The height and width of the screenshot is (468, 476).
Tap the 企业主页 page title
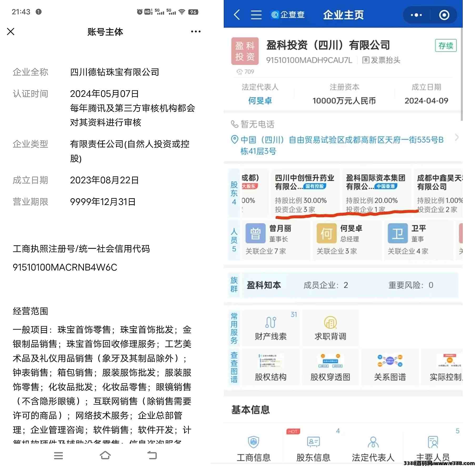[343, 15]
